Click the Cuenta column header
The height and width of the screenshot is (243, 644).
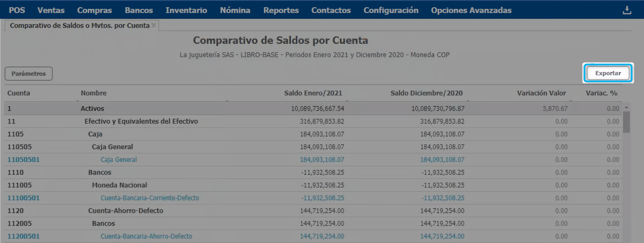[19, 93]
